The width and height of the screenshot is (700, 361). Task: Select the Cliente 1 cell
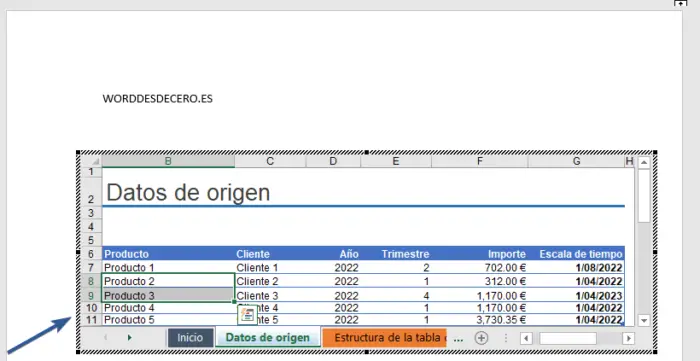click(270, 268)
